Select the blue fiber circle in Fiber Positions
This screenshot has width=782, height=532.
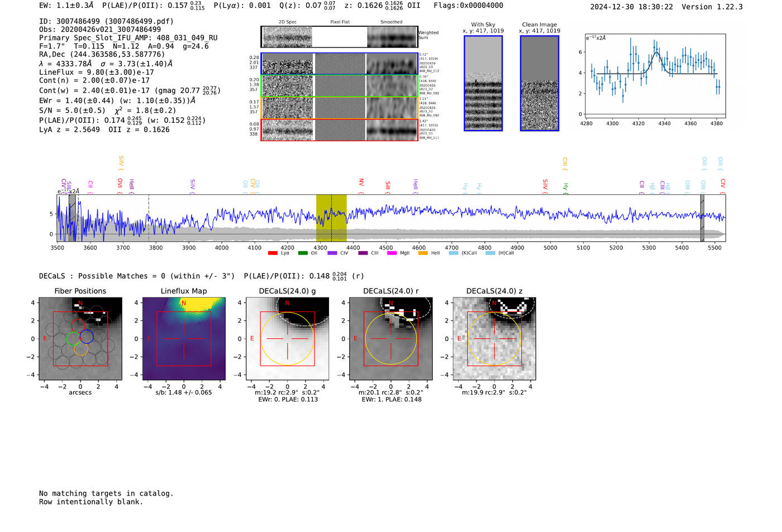click(87, 337)
